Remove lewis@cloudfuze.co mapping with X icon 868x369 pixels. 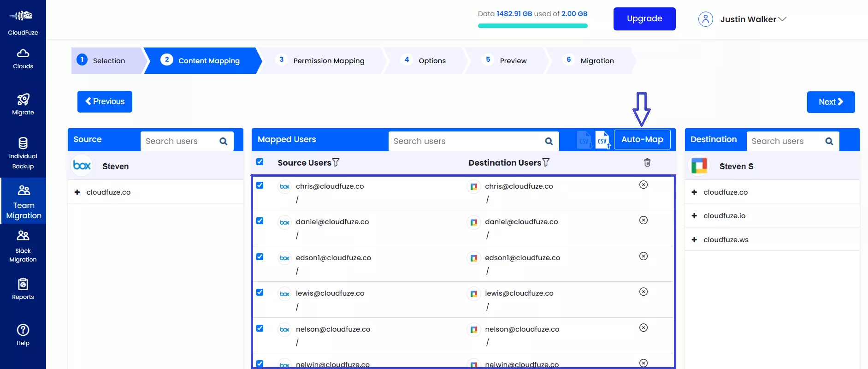[x=644, y=292]
